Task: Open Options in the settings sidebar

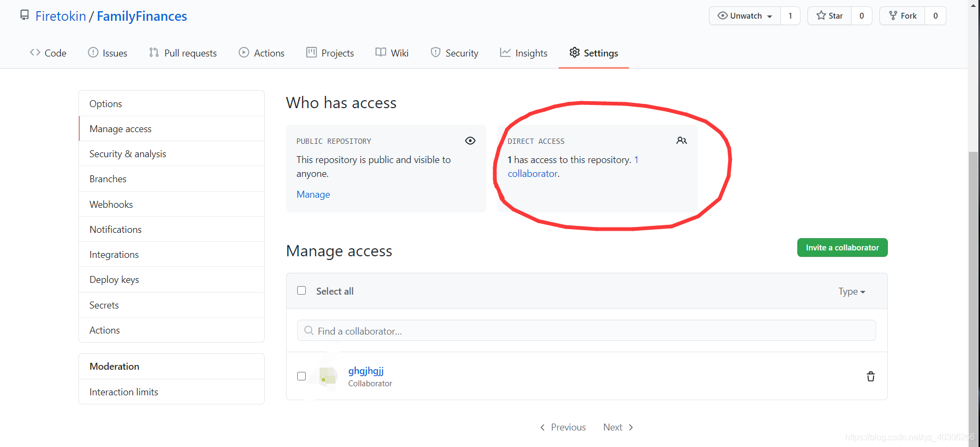Action: coord(171,103)
